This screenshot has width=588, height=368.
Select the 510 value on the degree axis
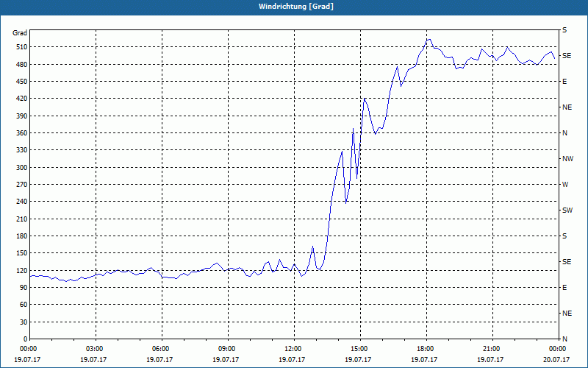[21, 47]
